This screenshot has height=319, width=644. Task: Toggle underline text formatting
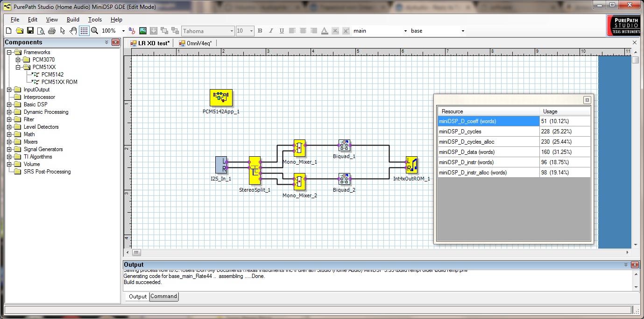(282, 31)
